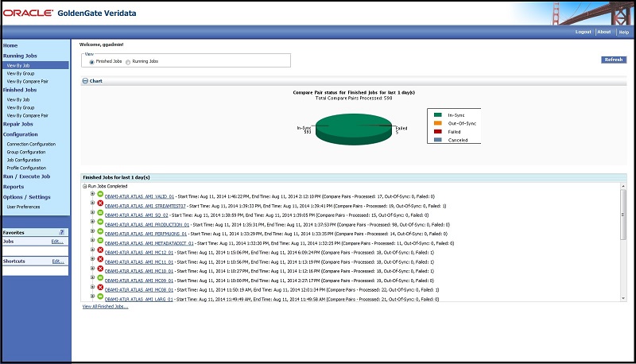The image size is (636, 364).
Task: Click the Canceled blue legend swatch
Action: click(x=438, y=140)
